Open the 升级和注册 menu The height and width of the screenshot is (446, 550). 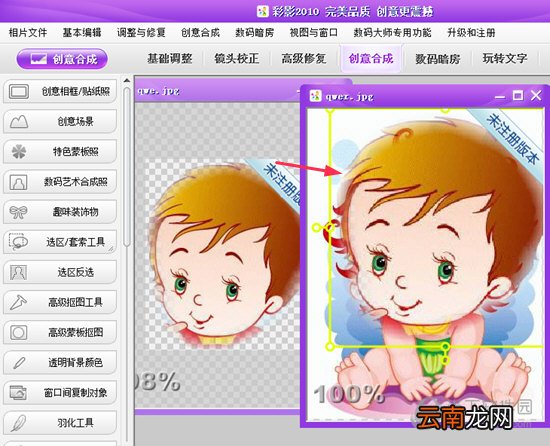471,33
